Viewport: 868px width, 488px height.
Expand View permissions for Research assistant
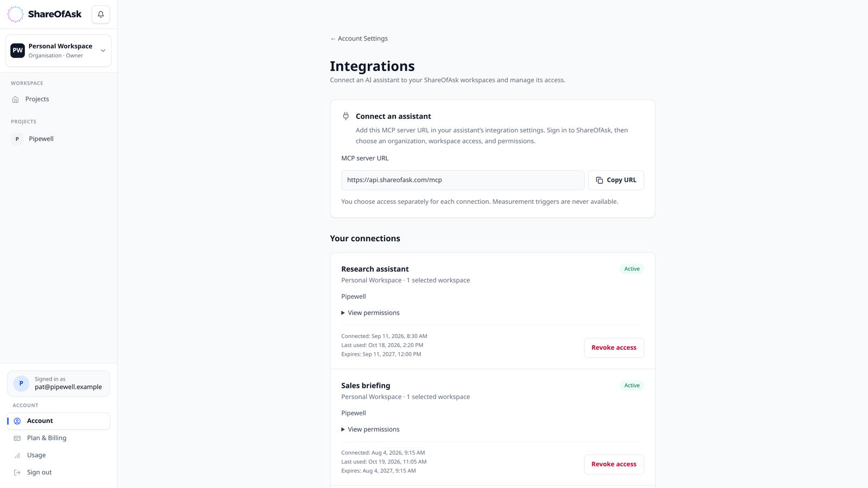click(x=371, y=313)
